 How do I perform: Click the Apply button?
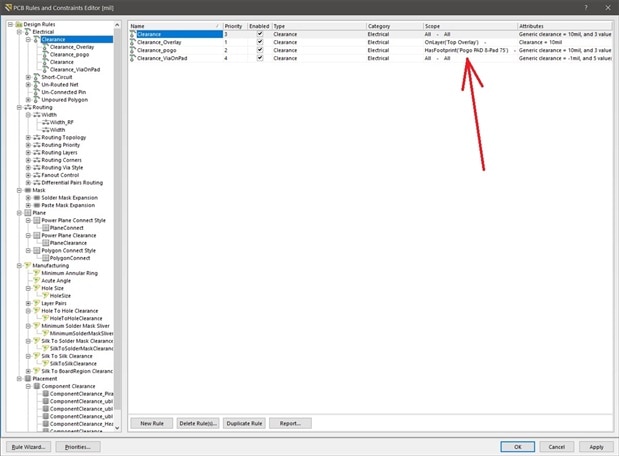pyautogui.click(x=596, y=447)
